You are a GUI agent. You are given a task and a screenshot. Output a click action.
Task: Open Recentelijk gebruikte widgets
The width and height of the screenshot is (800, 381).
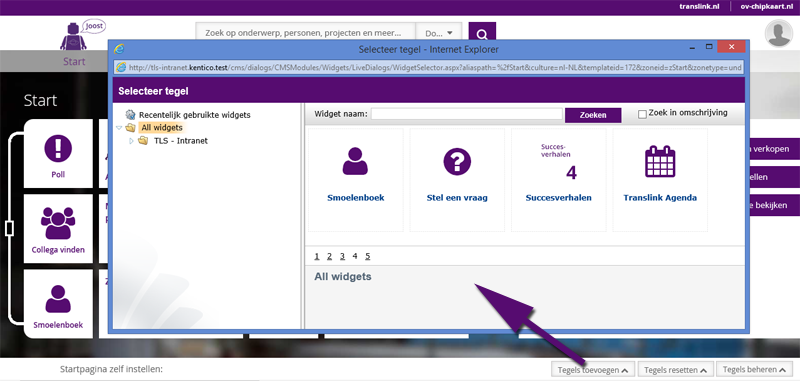tap(194, 115)
